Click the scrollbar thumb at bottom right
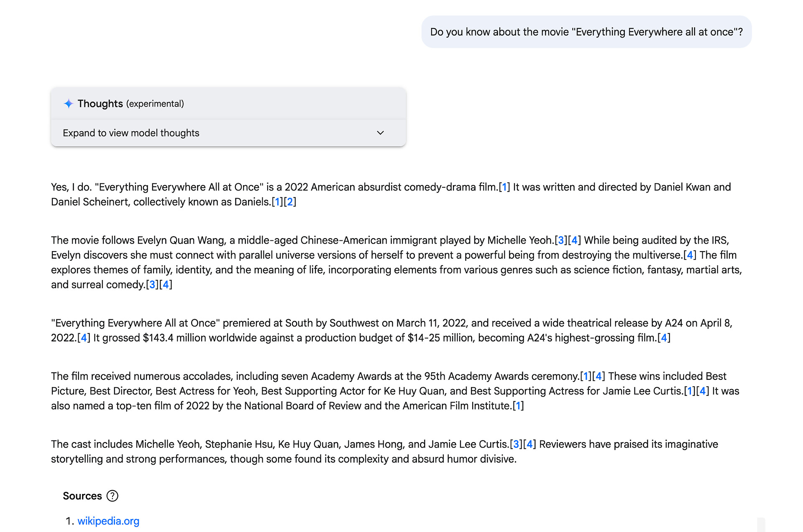Viewport: 803px width, 532px height. coord(761,524)
